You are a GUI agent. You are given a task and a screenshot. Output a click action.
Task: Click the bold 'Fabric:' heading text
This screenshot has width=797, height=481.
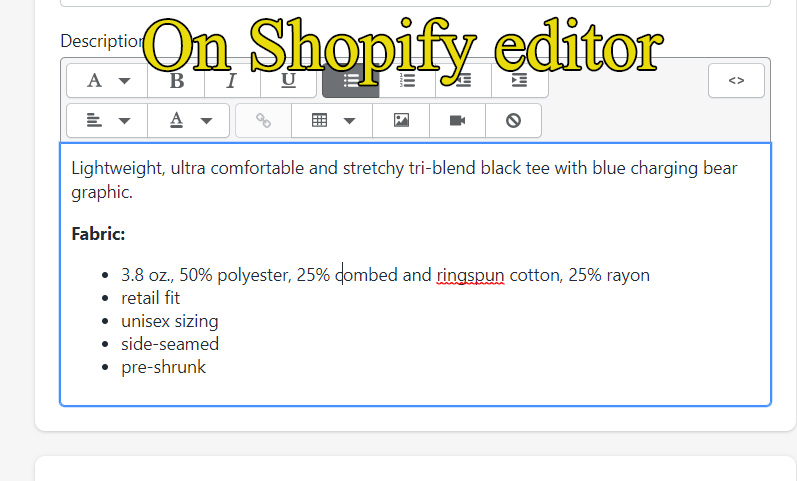click(x=98, y=234)
